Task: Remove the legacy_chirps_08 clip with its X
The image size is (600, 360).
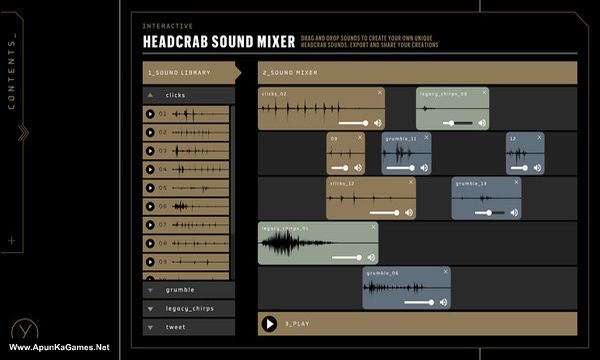Action: click(x=484, y=93)
